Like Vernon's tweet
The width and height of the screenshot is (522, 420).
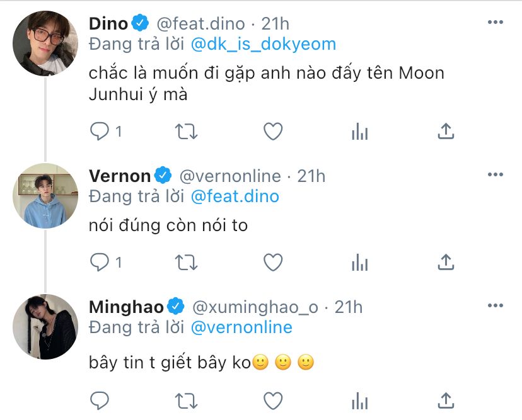point(272,261)
